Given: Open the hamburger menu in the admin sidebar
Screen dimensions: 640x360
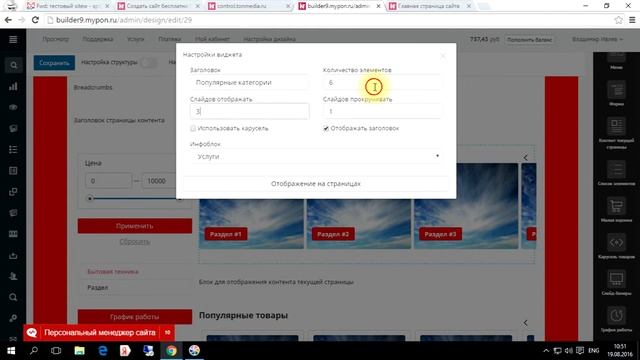Looking at the screenshot, I should [13, 39].
